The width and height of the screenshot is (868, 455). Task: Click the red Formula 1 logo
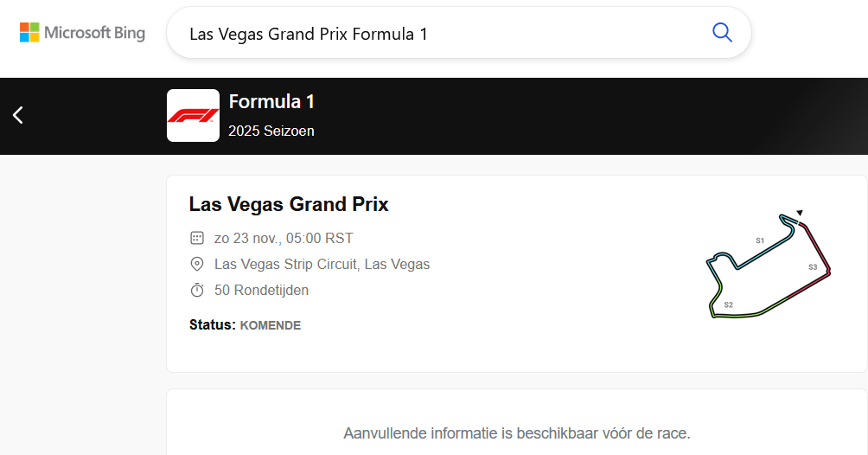click(193, 115)
